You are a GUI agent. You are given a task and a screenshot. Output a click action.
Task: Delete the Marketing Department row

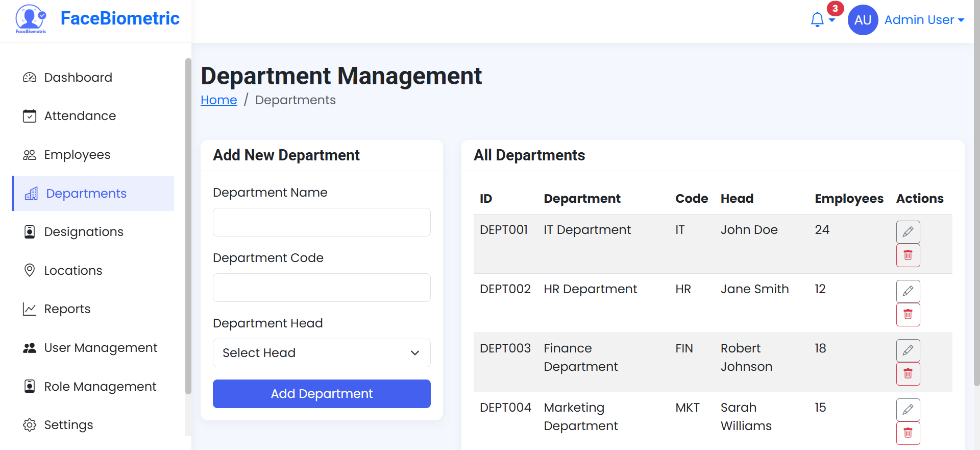(908, 433)
